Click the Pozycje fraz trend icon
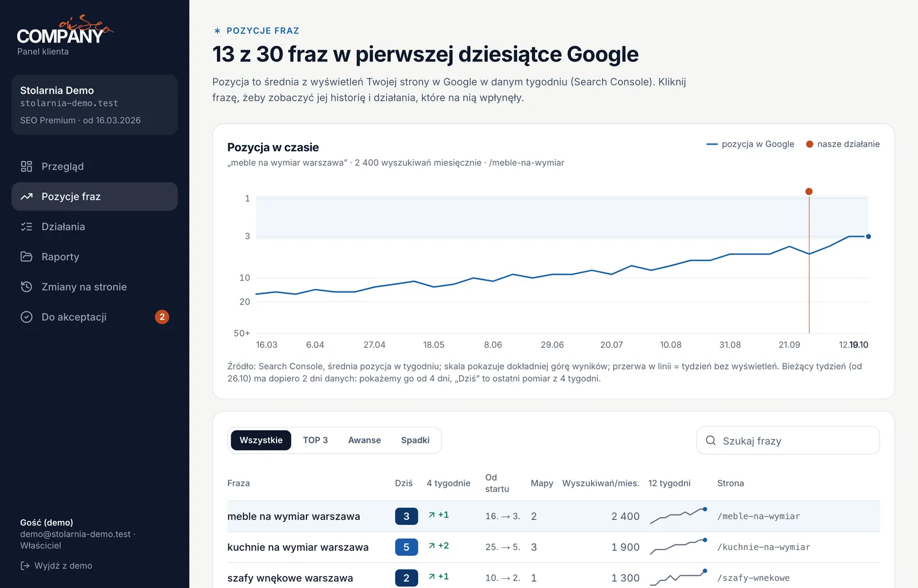The width and height of the screenshot is (918, 588). pos(26,197)
